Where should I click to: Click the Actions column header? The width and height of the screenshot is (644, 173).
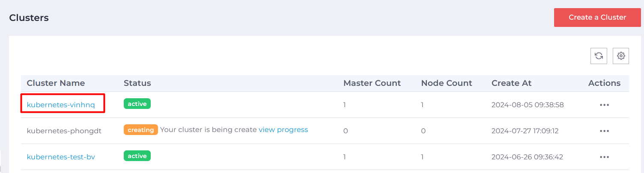(x=604, y=83)
